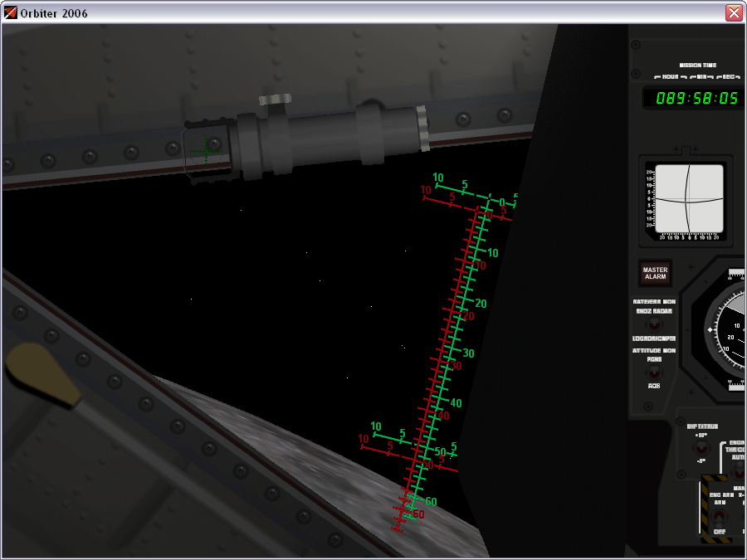Click the mission time digital readout
This screenshot has width=747, height=560.
(696, 98)
